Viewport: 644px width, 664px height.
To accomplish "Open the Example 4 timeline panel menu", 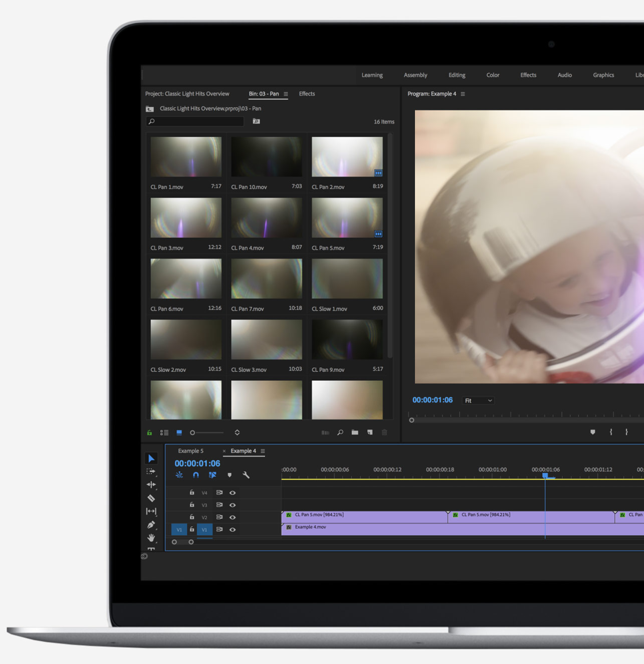I will [263, 451].
